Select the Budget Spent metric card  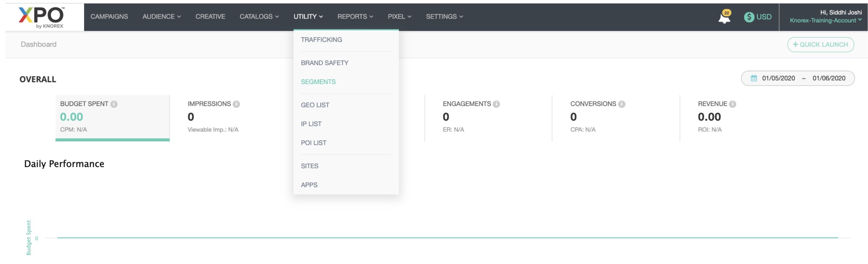click(112, 117)
